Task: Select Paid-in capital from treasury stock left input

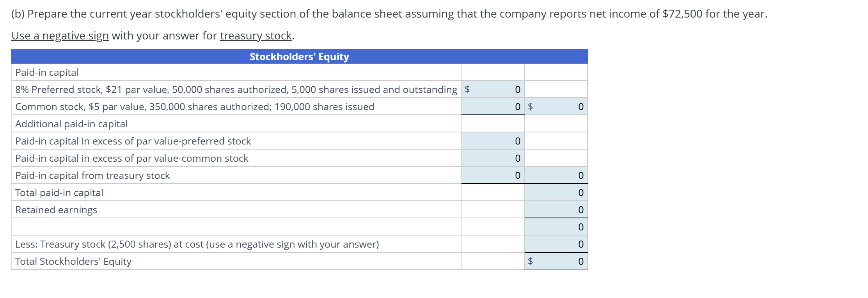Action: (493, 175)
